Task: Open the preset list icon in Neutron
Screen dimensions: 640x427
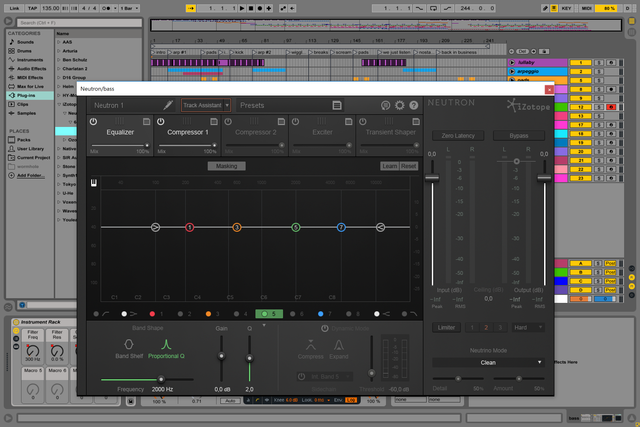Action: (x=337, y=105)
